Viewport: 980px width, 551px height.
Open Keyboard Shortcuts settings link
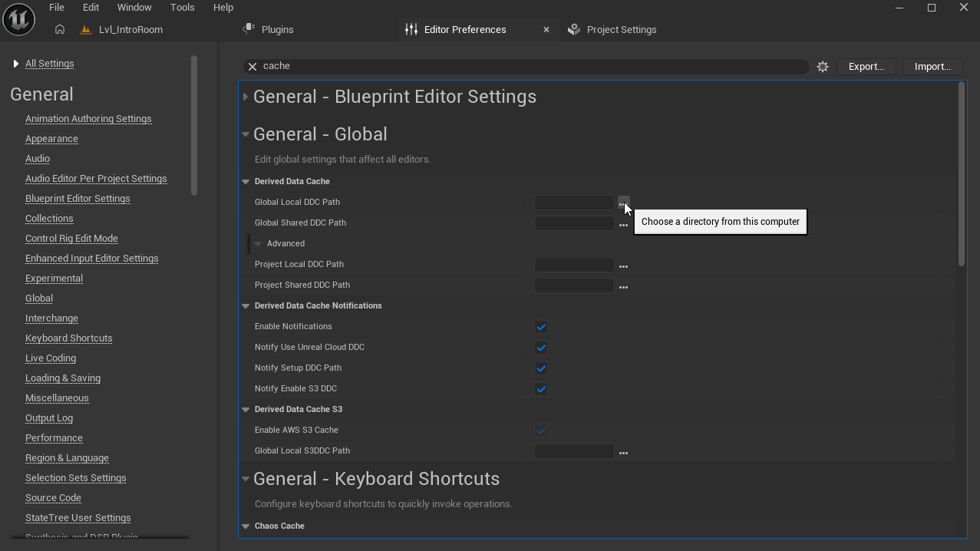tap(68, 338)
